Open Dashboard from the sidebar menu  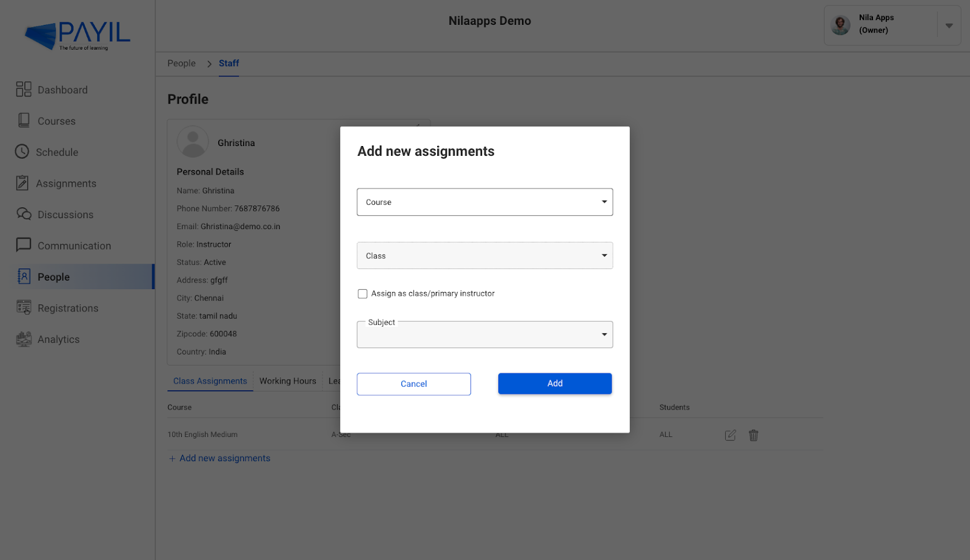[x=62, y=90]
